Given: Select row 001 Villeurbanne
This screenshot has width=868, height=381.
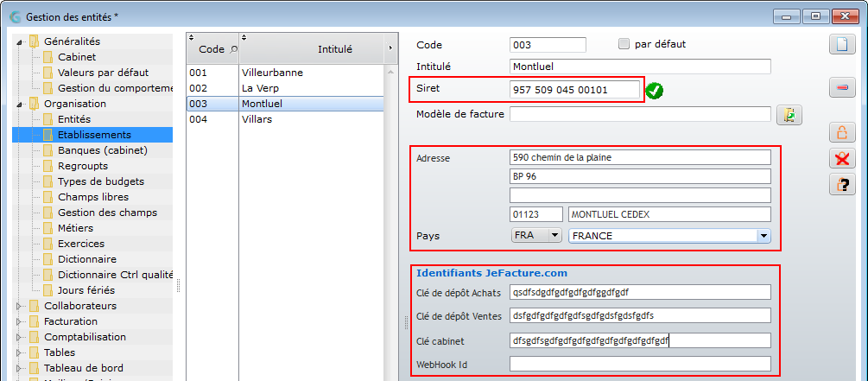Looking at the screenshot, I should click(285, 73).
